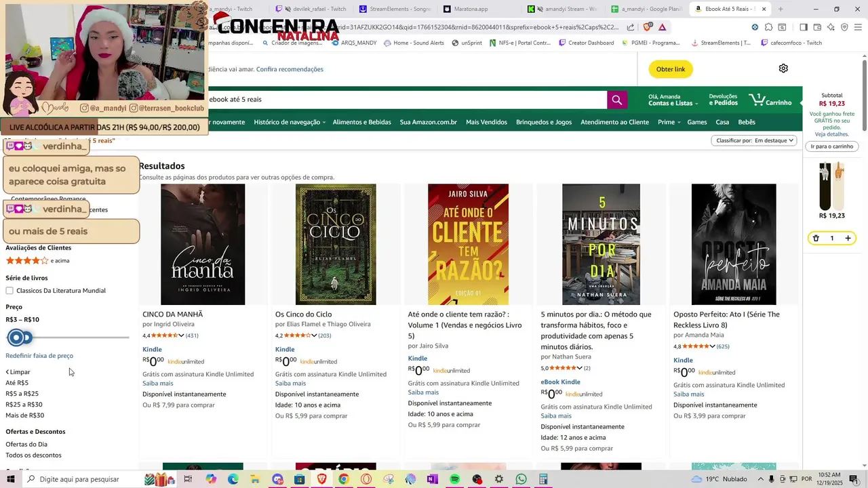
Task: Switch to the a_mandyi Google Planilhas tab
Action: point(646,9)
